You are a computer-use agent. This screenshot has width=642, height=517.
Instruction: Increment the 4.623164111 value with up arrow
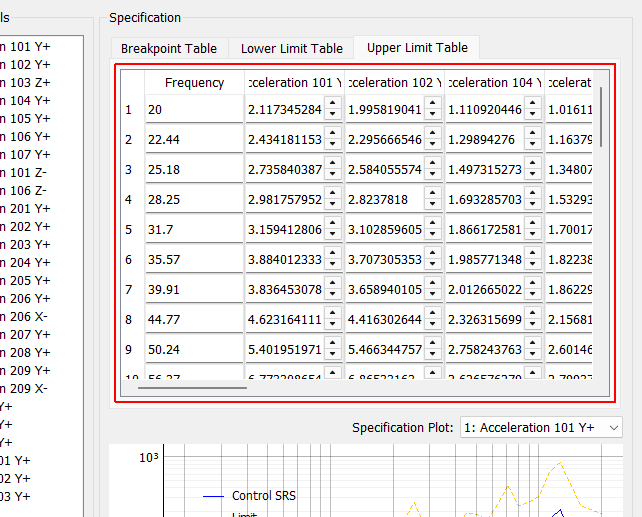pos(333,313)
